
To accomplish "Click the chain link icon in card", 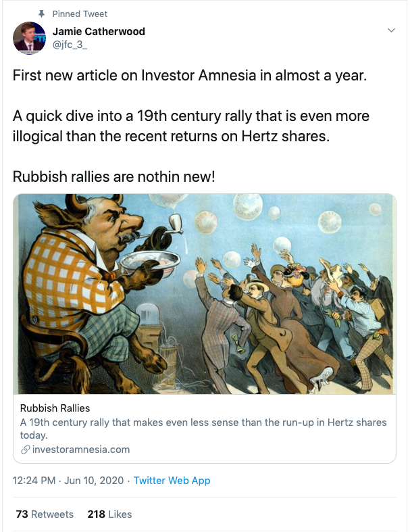I will point(26,450).
